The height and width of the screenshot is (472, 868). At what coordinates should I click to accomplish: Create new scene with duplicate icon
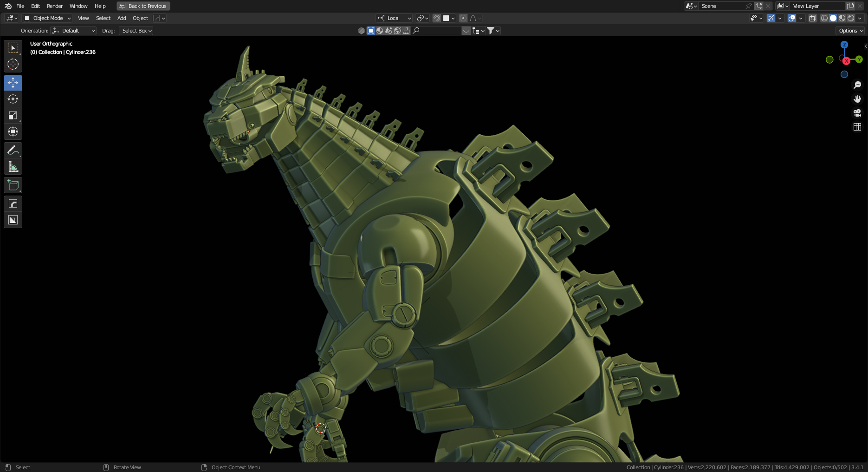[759, 6]
